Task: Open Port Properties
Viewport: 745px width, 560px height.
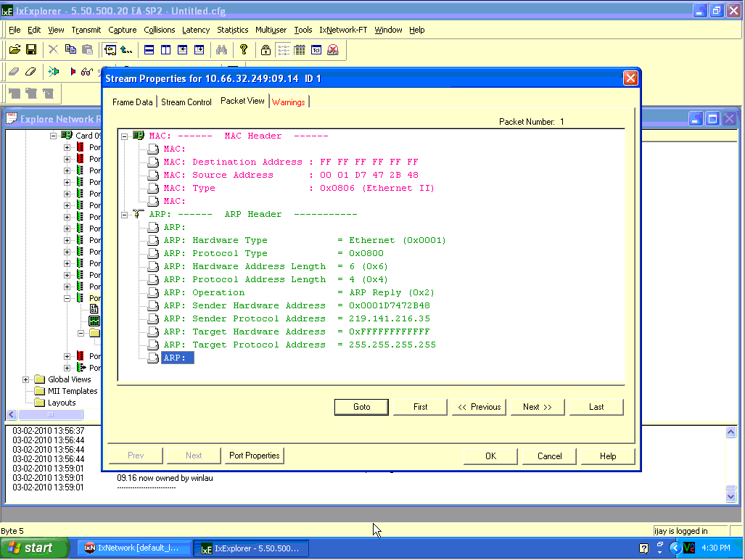Action: tap(254, 456)
